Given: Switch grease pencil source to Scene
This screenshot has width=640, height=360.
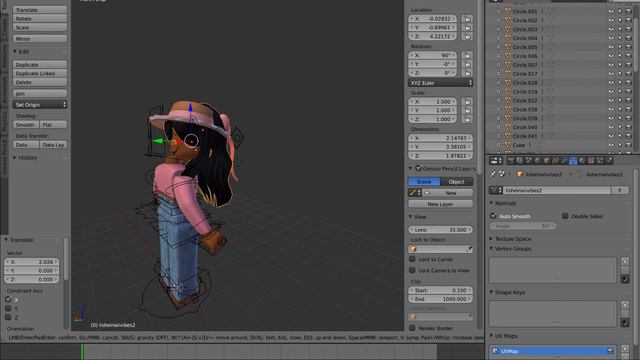Looking at the screenshot, I should click(424, 182).
